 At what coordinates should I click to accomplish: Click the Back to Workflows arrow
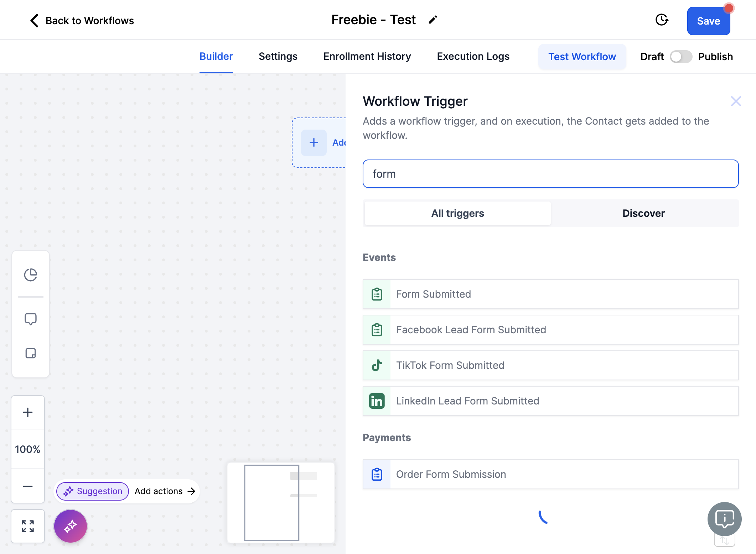[x=34, y=21]
